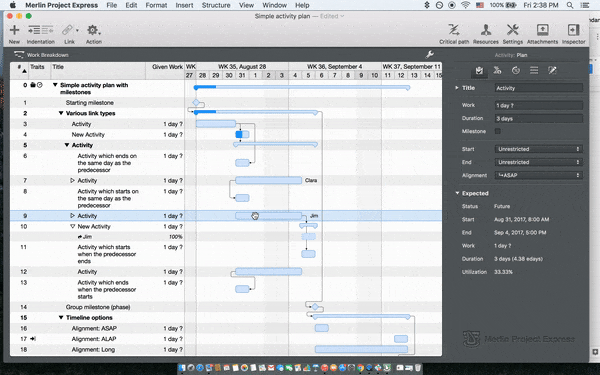Select row Group milestone (phase)

click(226, 307)
